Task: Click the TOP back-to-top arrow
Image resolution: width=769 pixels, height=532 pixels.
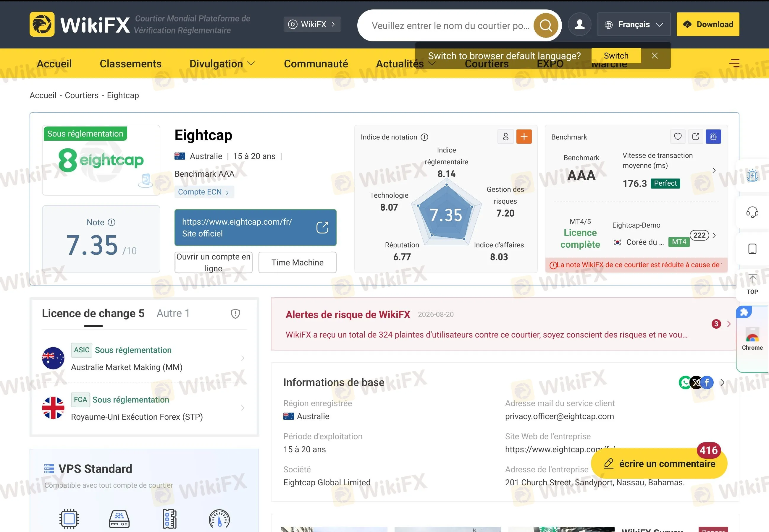Action: point(752,284)
